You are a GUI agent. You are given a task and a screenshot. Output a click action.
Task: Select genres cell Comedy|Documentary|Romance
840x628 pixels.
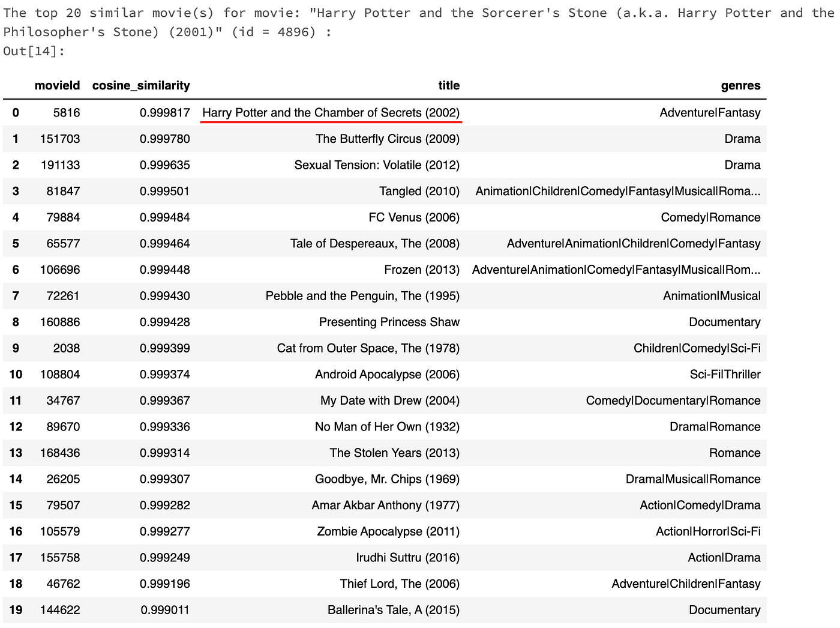(x=673, y=400)
